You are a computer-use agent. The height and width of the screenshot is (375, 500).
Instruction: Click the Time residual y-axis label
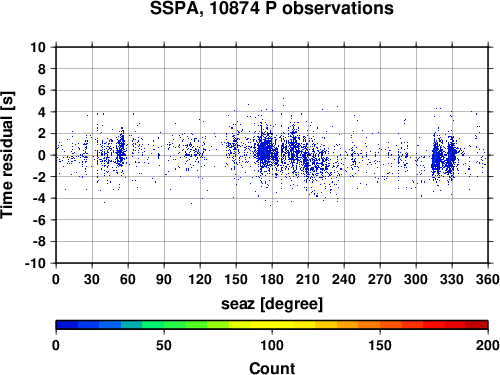pos(7,155)
